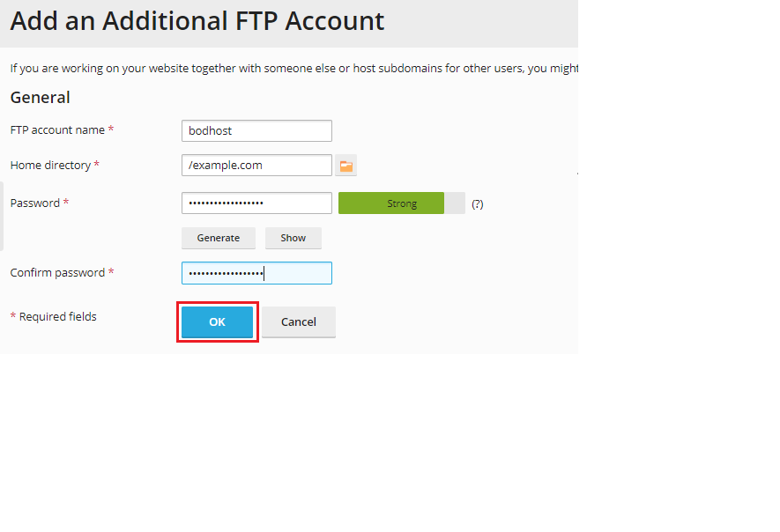Screen dimensions: 780x532
Task: Generate a random password
Action: (x=219, y=238)
